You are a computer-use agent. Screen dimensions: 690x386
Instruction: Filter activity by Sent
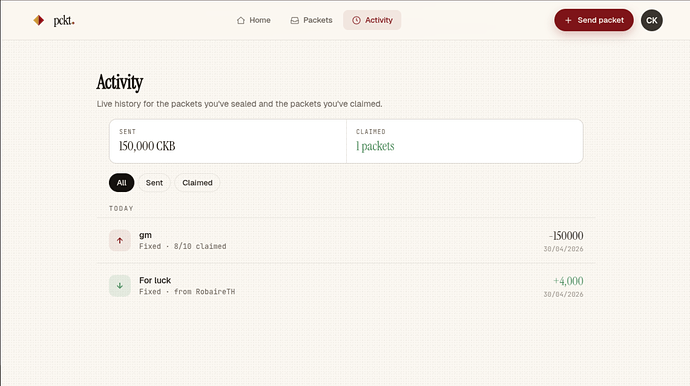pos(154,183)
